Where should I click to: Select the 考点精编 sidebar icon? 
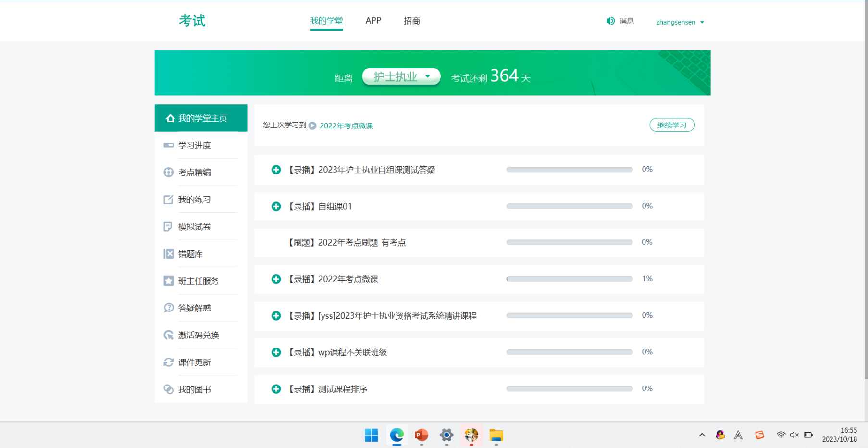[168, 172]
